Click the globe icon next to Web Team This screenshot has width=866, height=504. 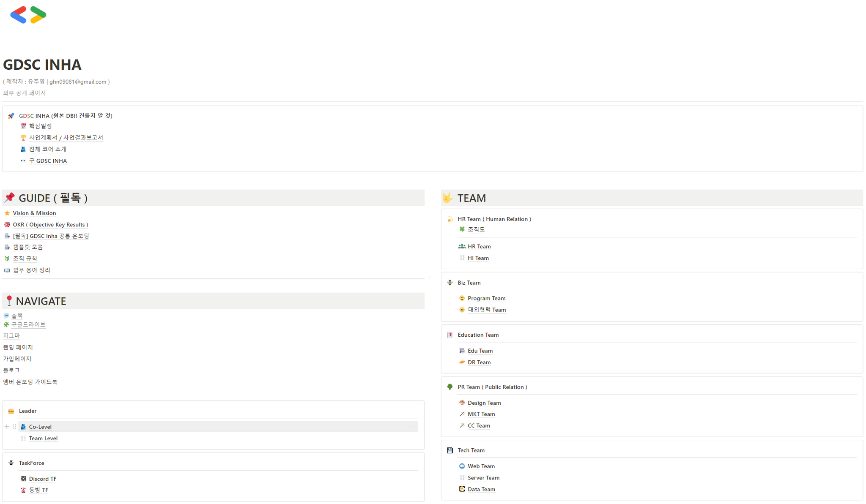pyautogui.click(x=462, y=466)
